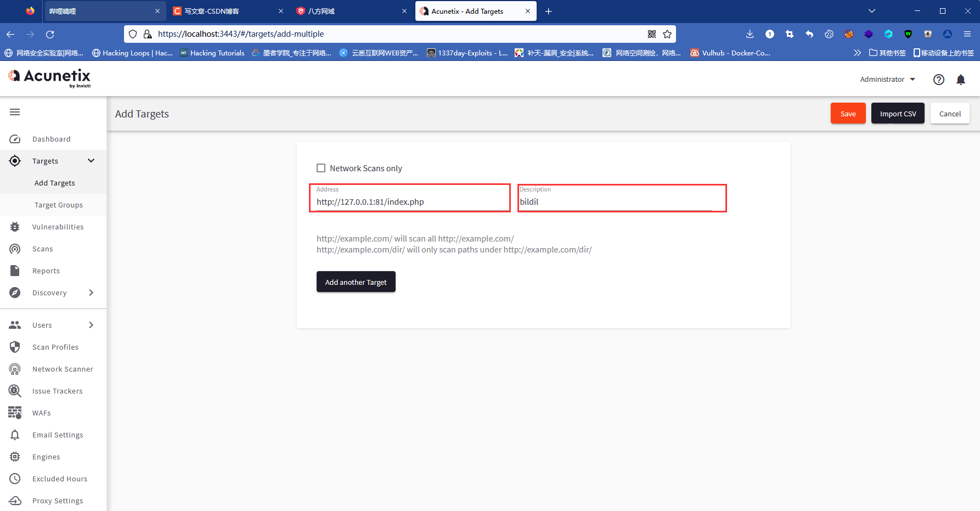Select the Targets crosshair icon

pyautogui.click(x=15, y=161)
